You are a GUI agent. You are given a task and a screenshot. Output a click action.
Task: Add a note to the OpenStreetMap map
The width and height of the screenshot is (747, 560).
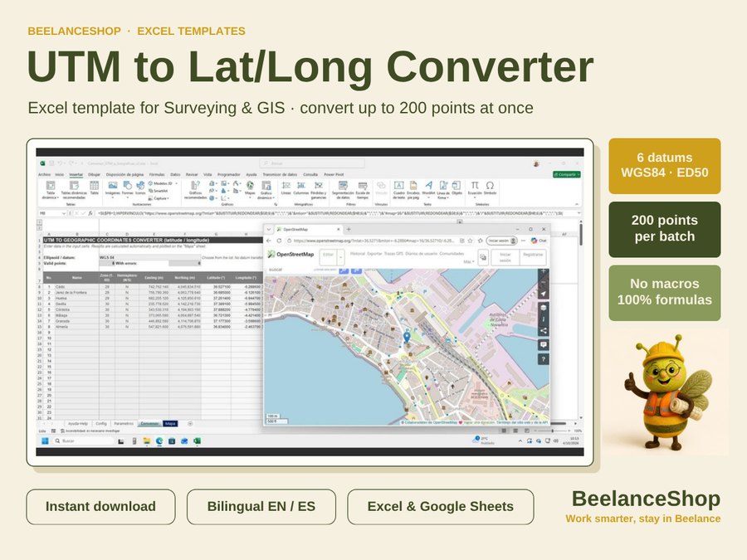(x=543, y=344)
